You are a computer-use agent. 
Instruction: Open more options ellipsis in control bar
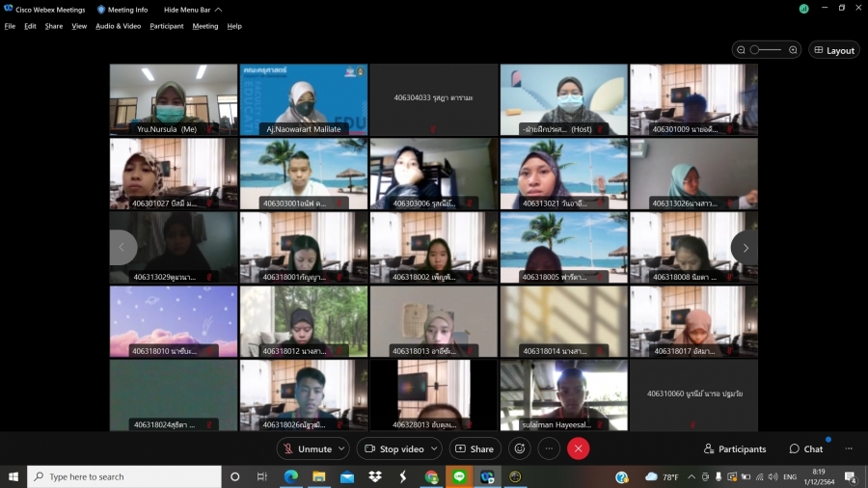click(549, 448)
